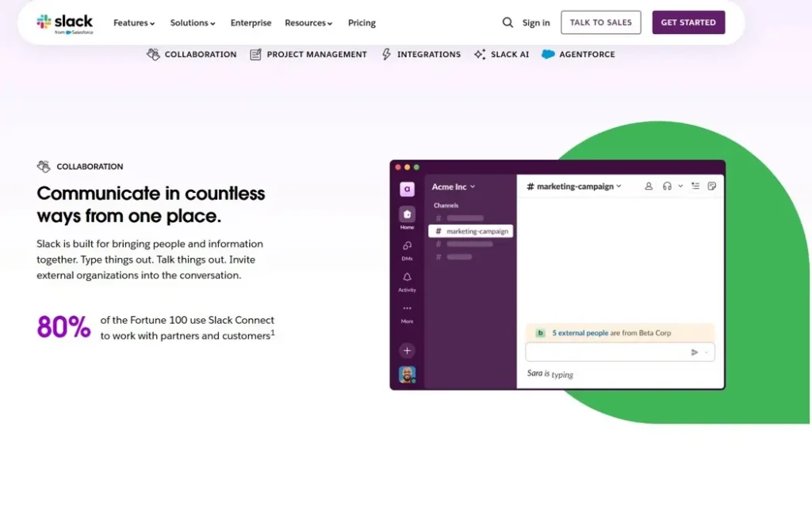Click the plus create button in the sidebar
812x508 pixels.
(407, 350)
